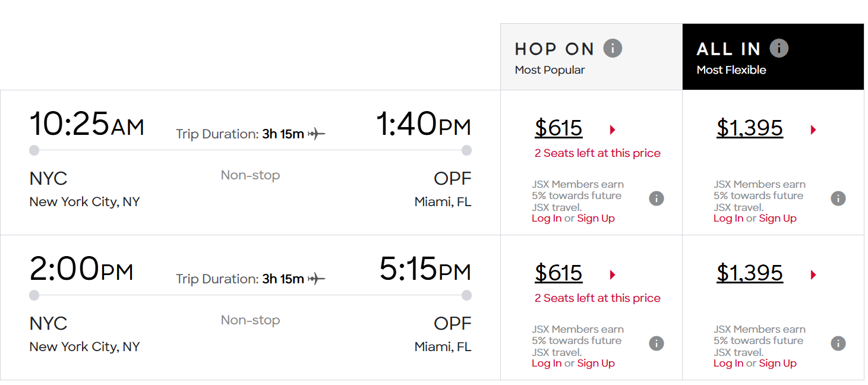Screen dimensions: 868x385
Task: Click info icon beside 2:00PM All In member rewards
Action: pyautogui.click(x=838, y=343)
